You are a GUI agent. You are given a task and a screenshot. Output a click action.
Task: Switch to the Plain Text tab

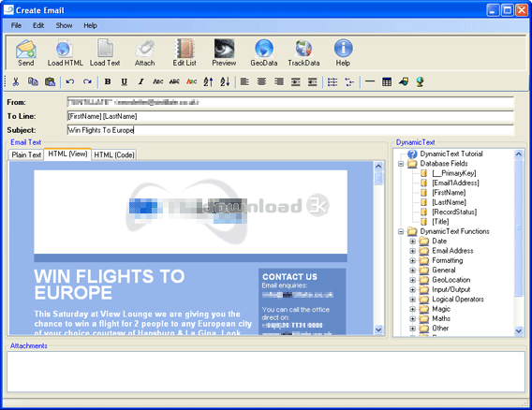[26, 155]
